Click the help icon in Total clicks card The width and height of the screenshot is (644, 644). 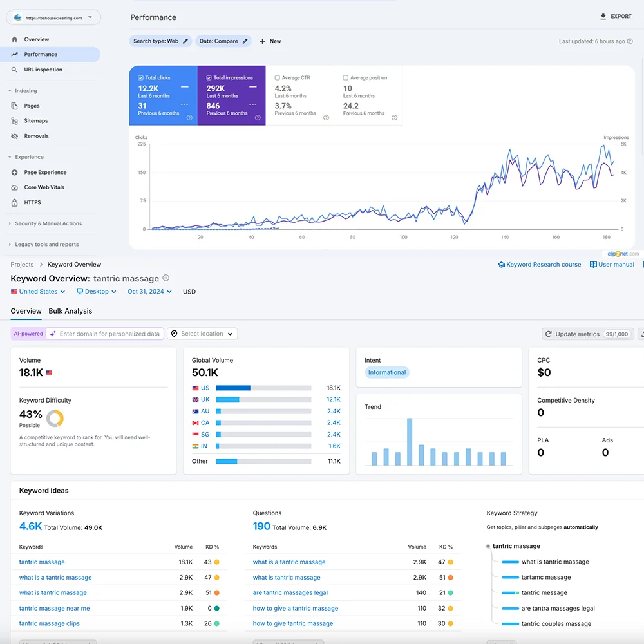click(x=189, y=118)
